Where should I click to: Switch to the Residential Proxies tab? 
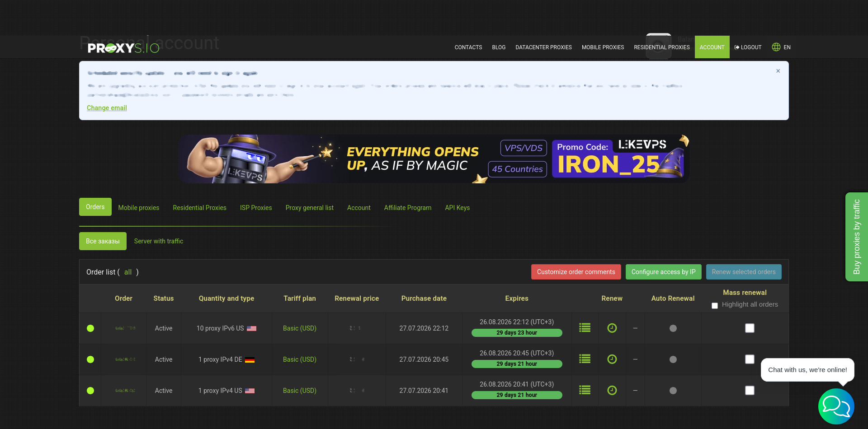point(199,208)
